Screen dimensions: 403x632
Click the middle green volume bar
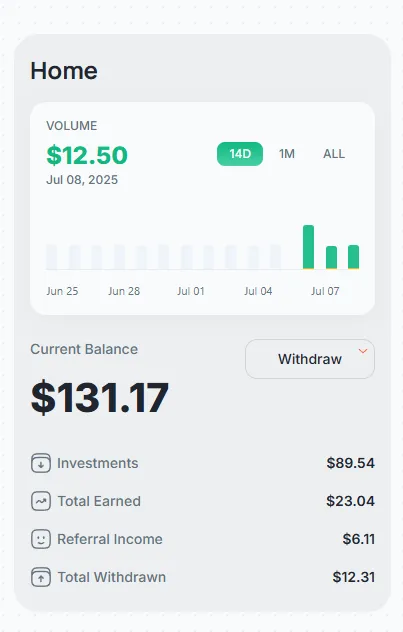click(x=331, y=258)
